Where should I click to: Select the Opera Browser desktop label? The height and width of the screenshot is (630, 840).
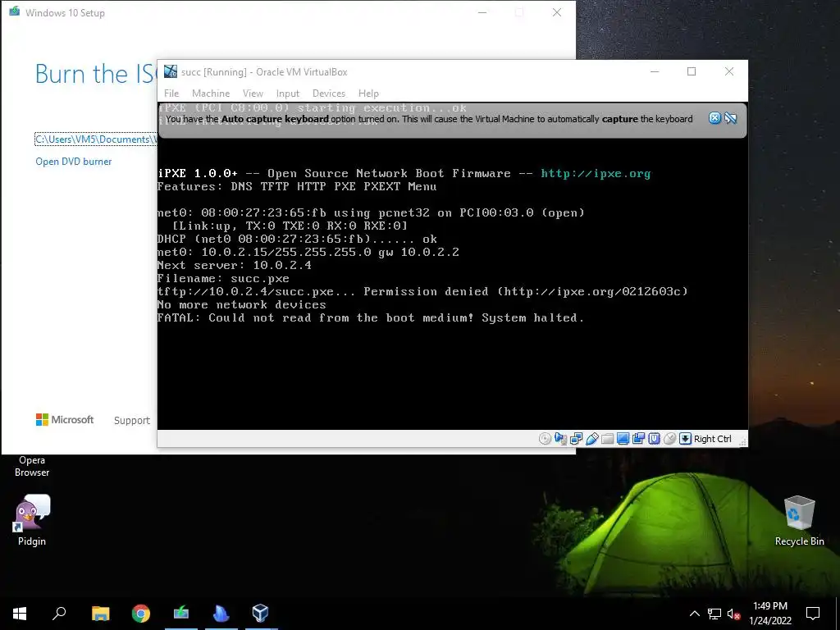pyautogui.click(x=32, y=466)
